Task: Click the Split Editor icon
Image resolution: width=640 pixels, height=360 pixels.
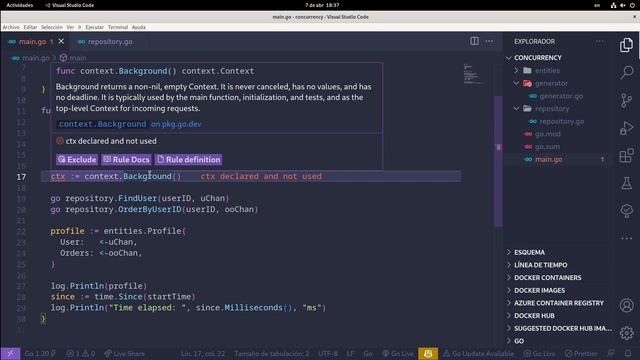Action: (474, 41)
